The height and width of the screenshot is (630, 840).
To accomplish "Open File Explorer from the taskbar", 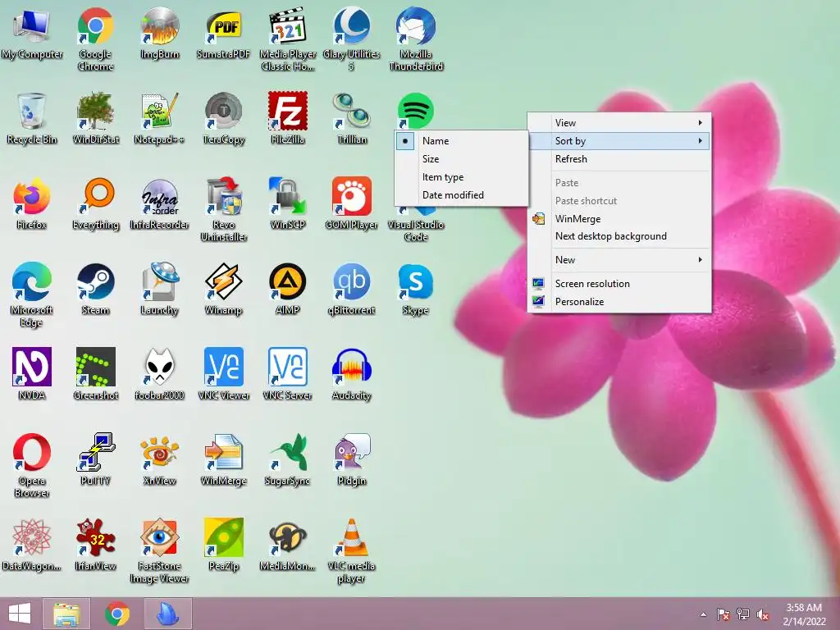I will click(x=66, y=614).
